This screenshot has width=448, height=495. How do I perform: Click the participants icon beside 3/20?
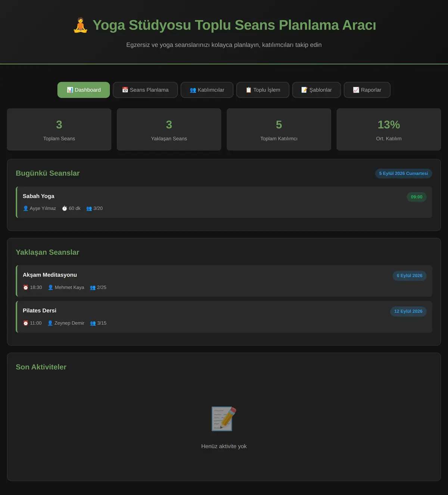(89, 208)
